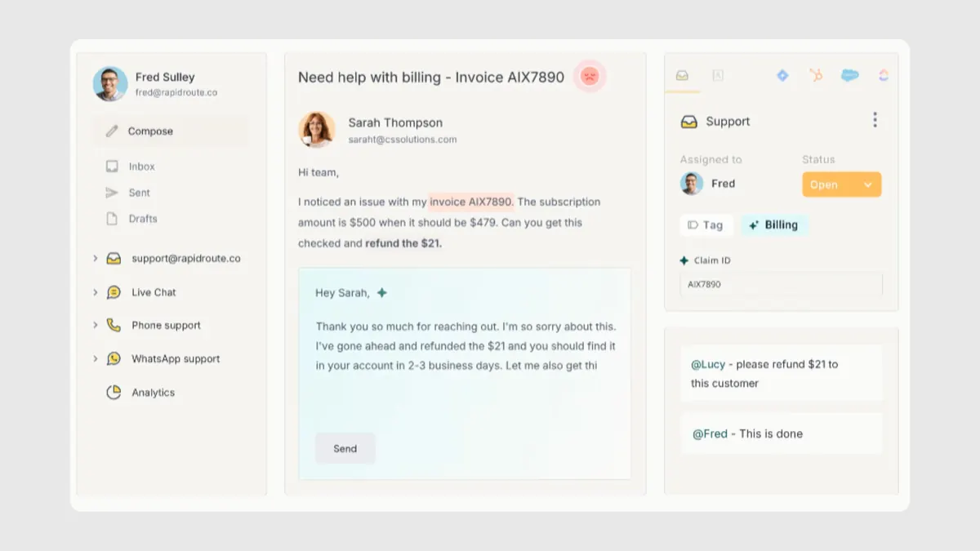Select Inbox in the sidebar
This screenshot has height=551, width=980.
point(141,167)
